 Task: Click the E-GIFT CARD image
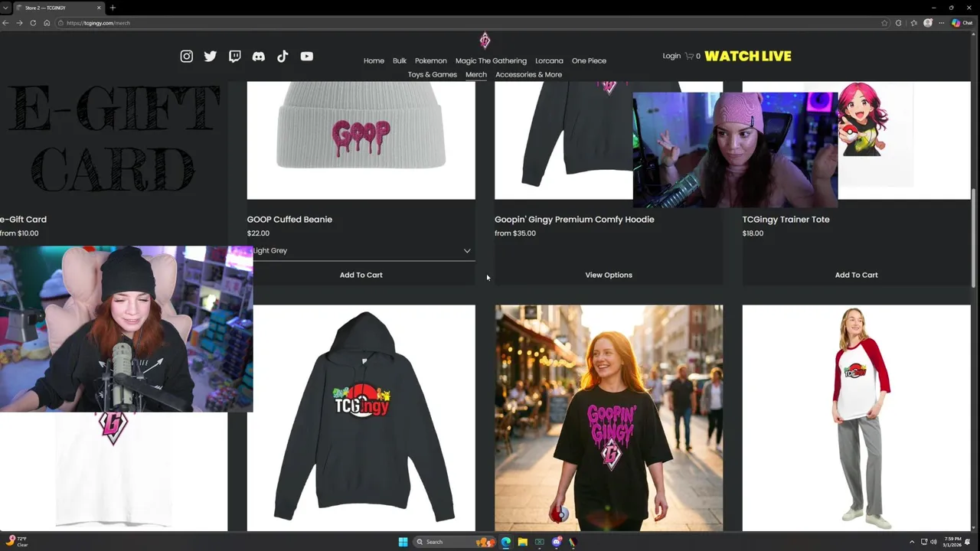pyautogui.click(x=113, y=141)
